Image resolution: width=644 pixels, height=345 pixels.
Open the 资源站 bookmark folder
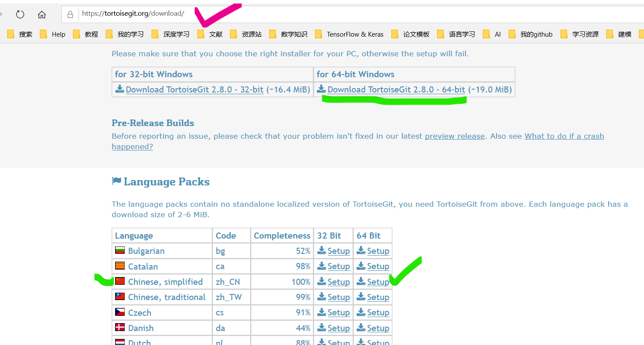click(246, 34)
